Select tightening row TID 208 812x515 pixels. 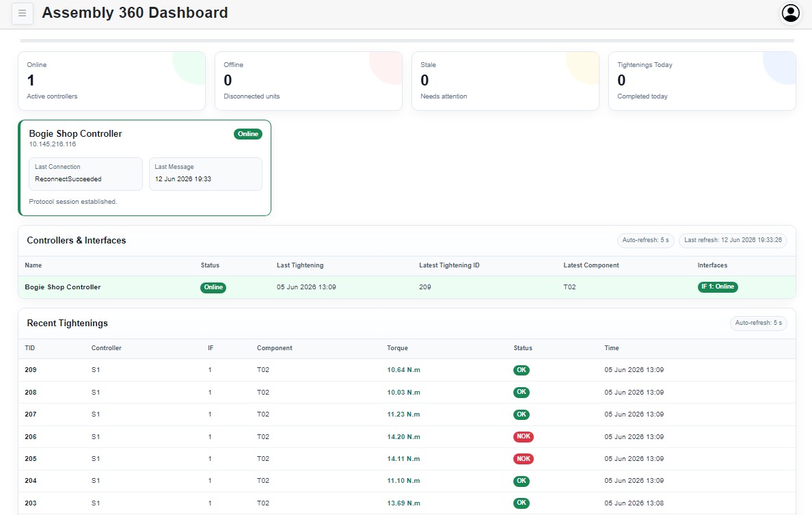point(407,392)
